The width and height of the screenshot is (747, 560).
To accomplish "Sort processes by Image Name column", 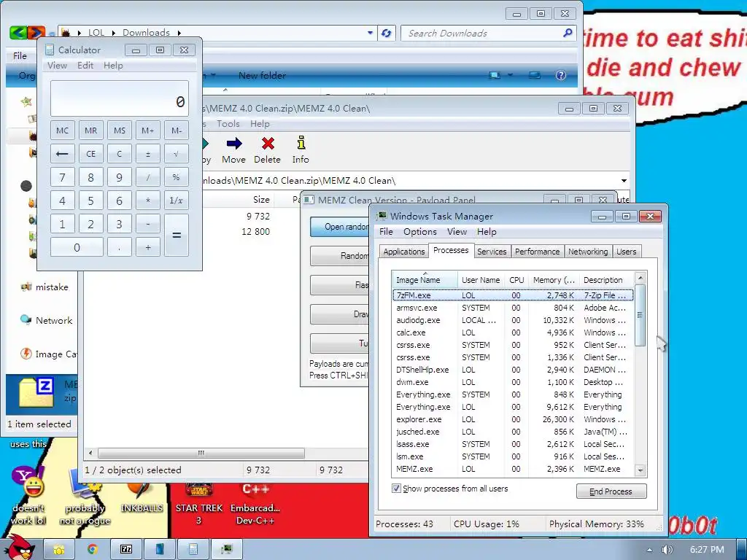I will click(425, 280).
